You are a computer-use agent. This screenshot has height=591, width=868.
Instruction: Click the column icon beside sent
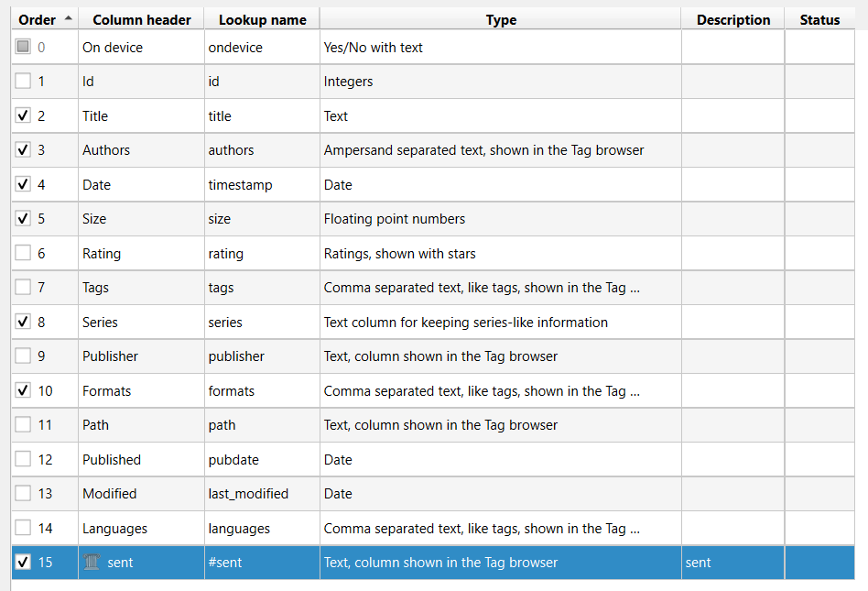[x=92, y=562]
